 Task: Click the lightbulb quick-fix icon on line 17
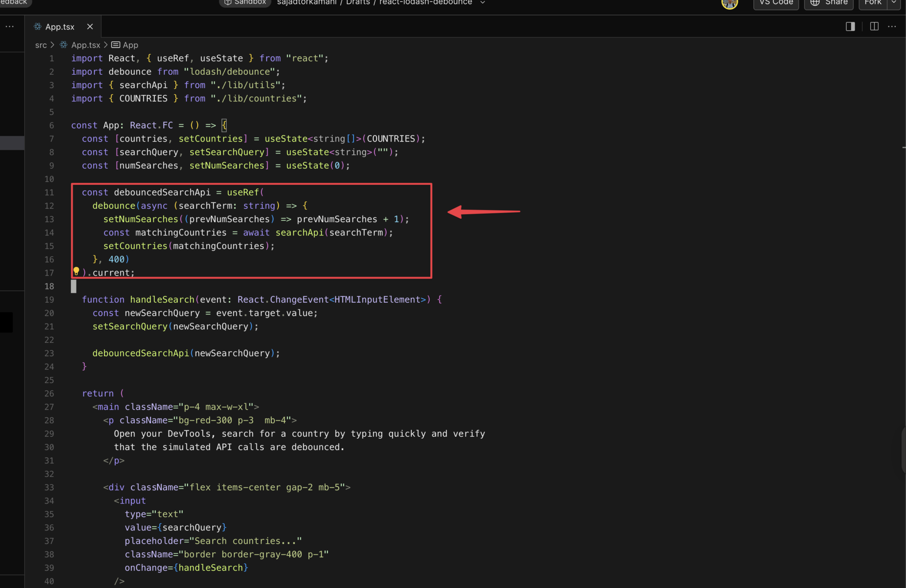(x=77, y=271)
